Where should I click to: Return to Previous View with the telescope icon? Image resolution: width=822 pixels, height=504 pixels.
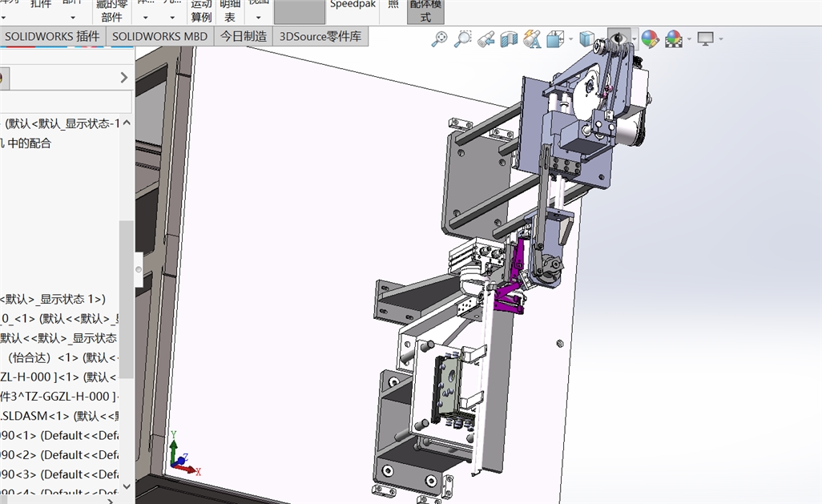coord(486,38)
